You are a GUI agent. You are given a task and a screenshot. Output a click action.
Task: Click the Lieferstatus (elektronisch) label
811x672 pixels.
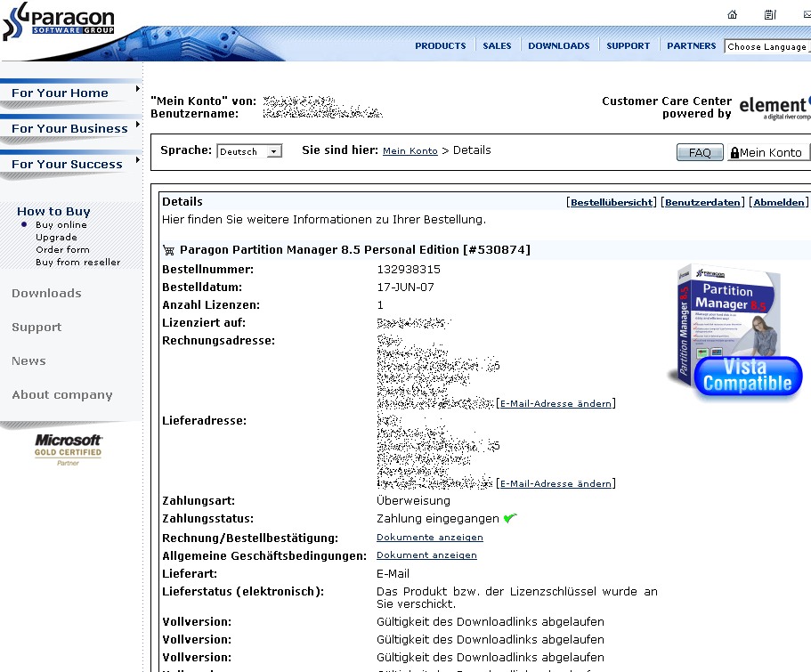coord(243,592)
